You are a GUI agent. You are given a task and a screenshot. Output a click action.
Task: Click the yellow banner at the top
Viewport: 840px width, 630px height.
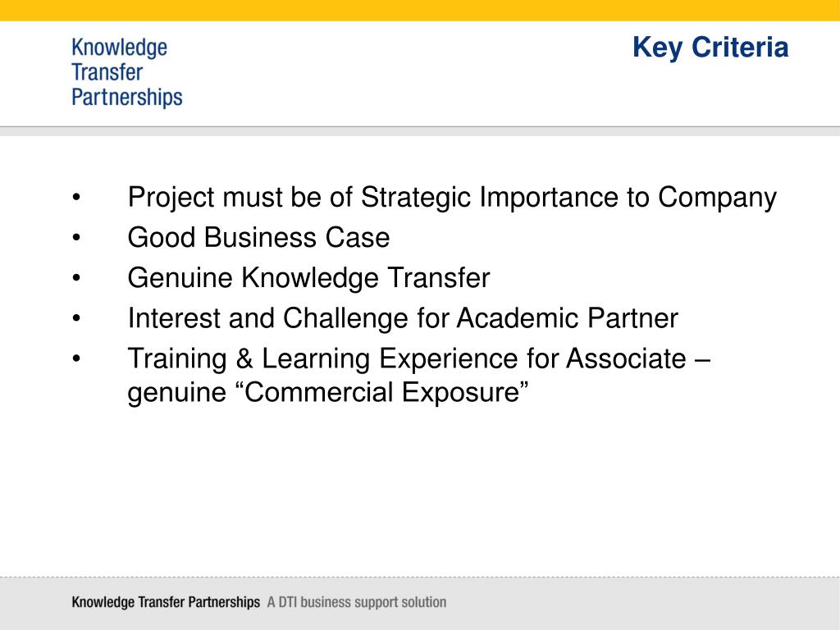420,10
